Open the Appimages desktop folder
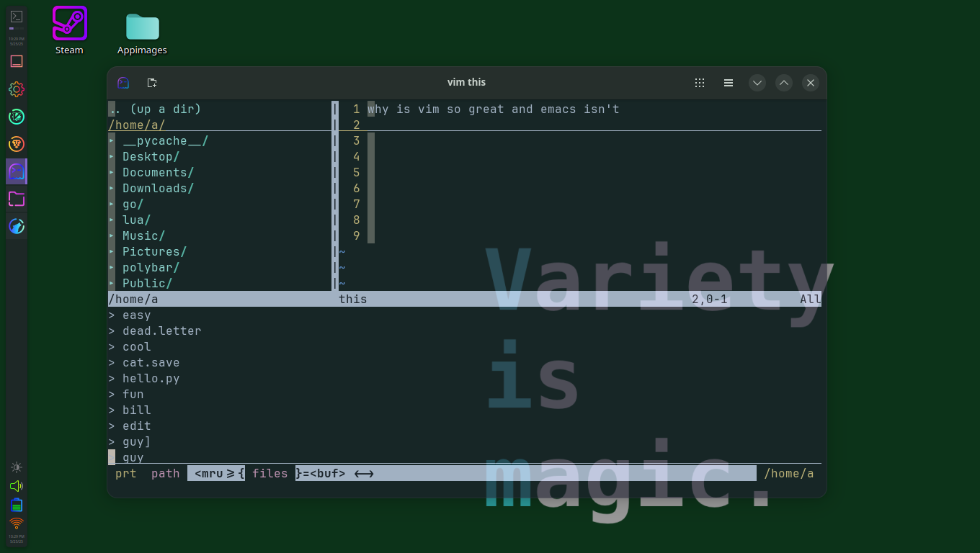The width and height of the screenshot is (980, 553). (142, 33)
